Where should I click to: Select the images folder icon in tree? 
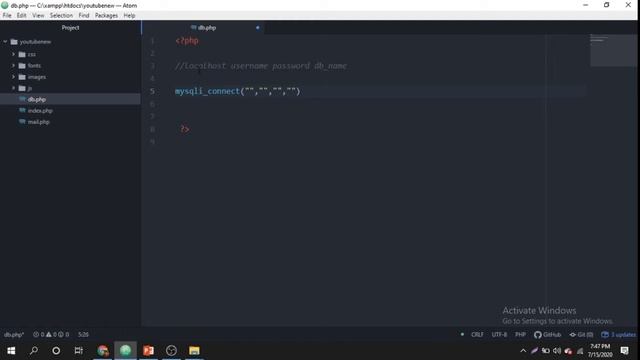[x=22, y=77]
